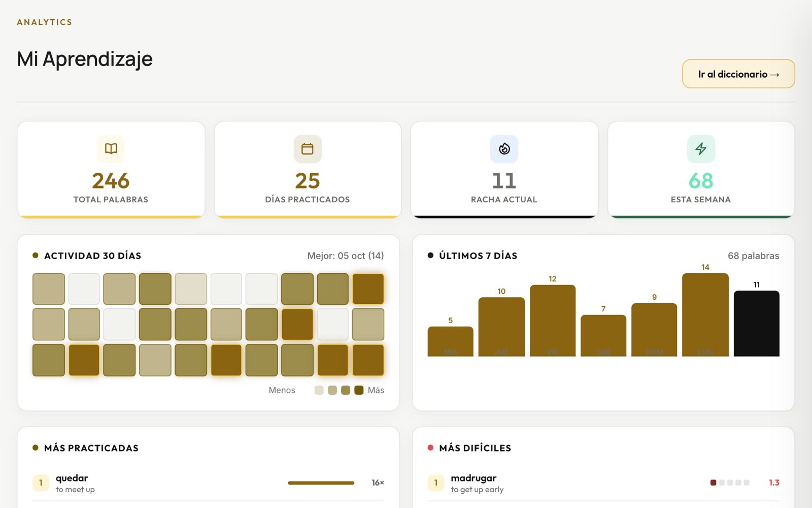Viewport: 812px width, 508px height.
Task: Select the word madrugar in Más Difíciles
Action: [x=473, y=478]
